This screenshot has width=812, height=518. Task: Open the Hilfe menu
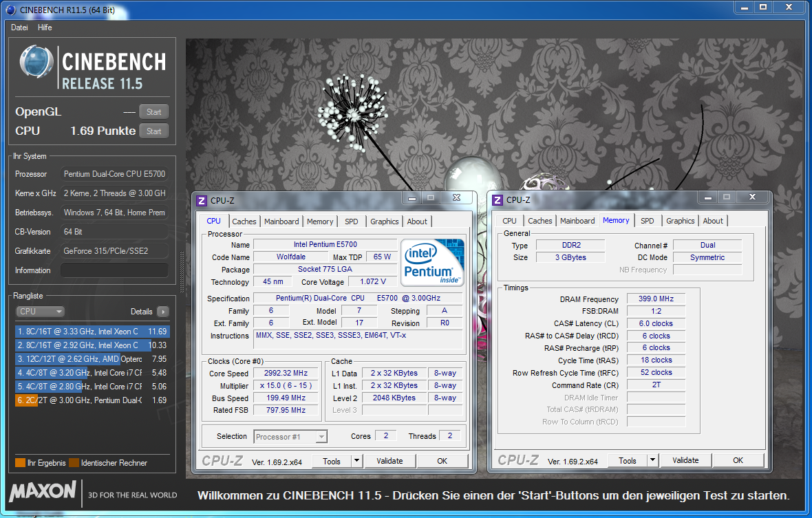click(45, 28)
